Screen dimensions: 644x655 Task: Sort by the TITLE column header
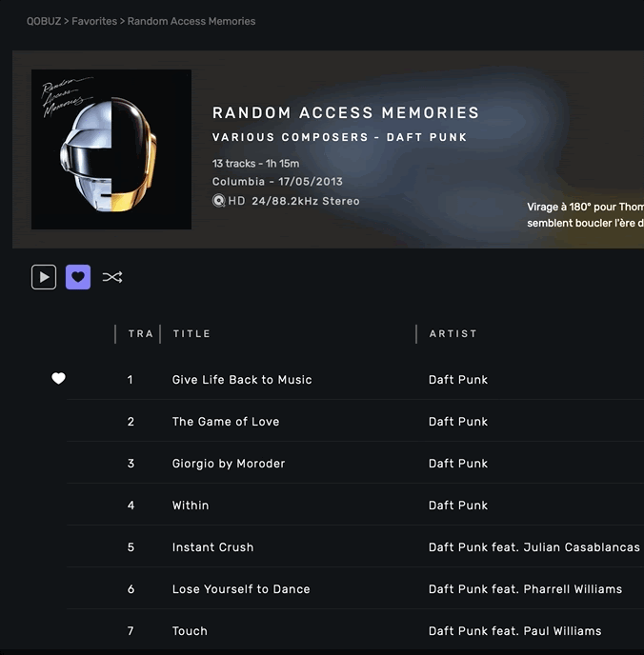click(x=191, y=334)
